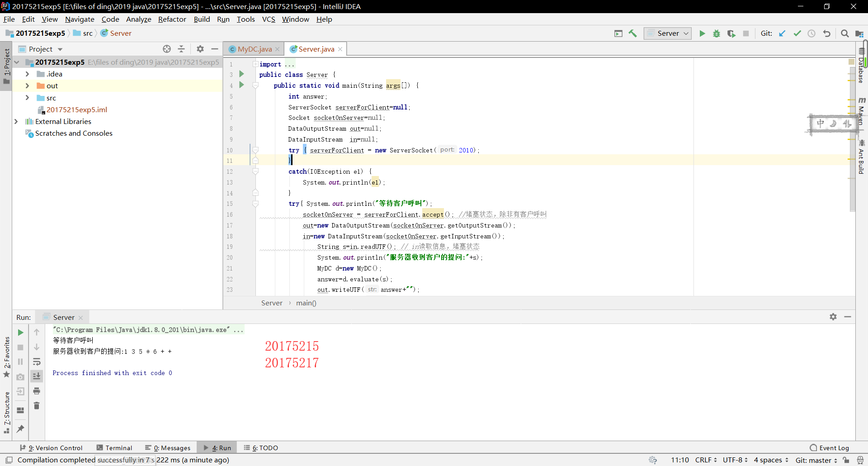This screenshot has width=868, height=466.
Task: Change line separator CRLF
Action: coord(706,460)
